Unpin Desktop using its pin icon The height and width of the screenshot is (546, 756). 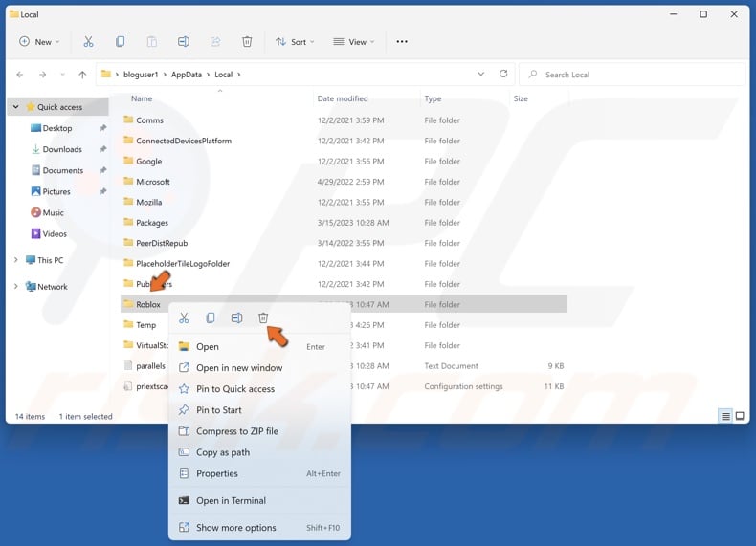102,128
